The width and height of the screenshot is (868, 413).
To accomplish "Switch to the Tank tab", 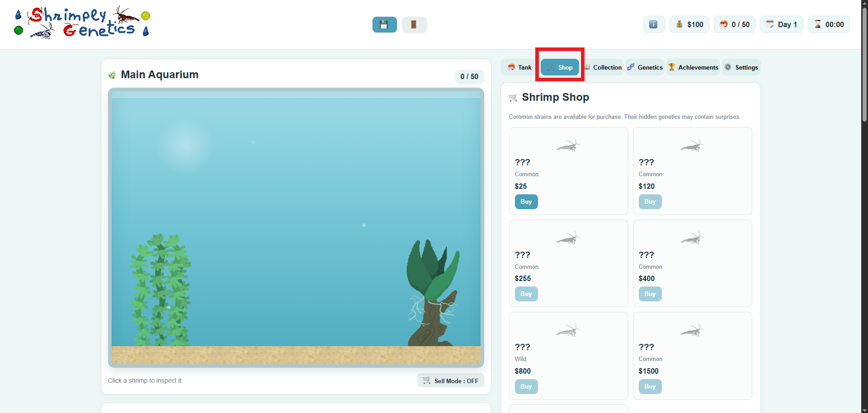I will [519, 67].
